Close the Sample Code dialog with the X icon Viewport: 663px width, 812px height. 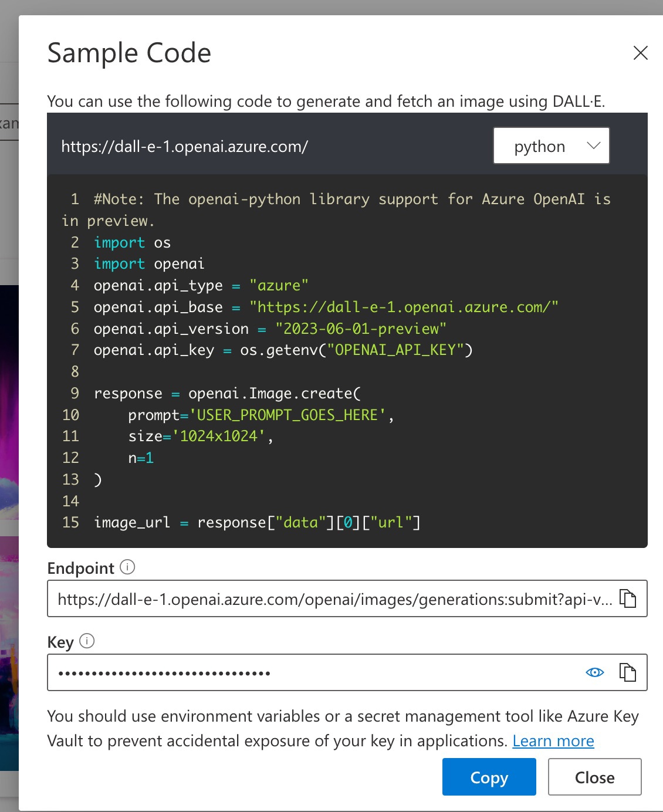(x=641, y=53)
